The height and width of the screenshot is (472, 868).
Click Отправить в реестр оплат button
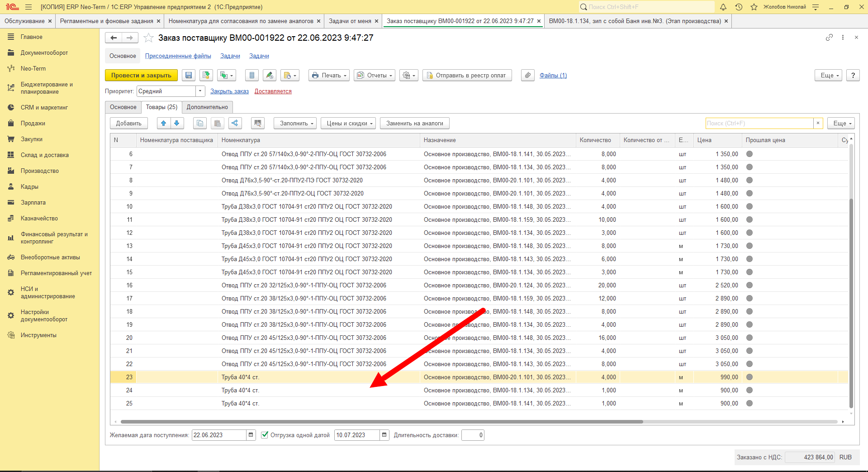467,75
